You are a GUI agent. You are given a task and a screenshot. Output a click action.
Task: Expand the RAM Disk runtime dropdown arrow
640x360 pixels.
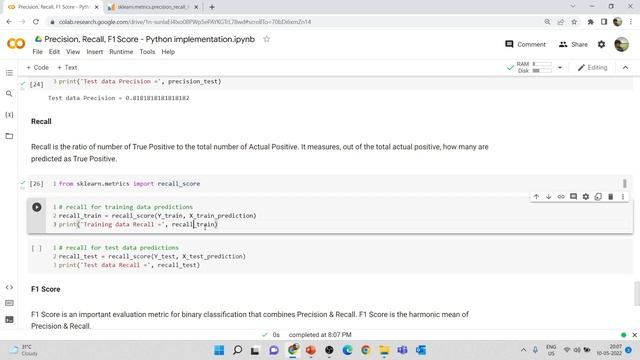pos(560,67)
